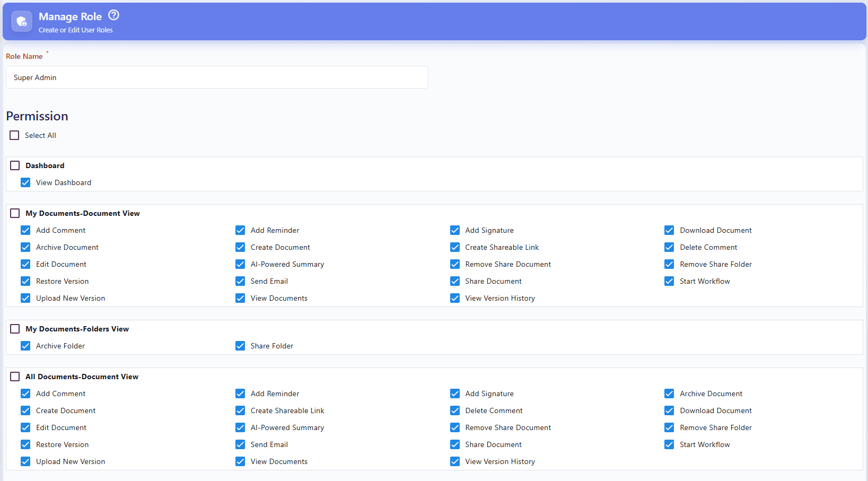Uncheck View Dashboard permission
Image resolution: width=868 pixels, height=481 pixels.
click(x=25, y=182)
